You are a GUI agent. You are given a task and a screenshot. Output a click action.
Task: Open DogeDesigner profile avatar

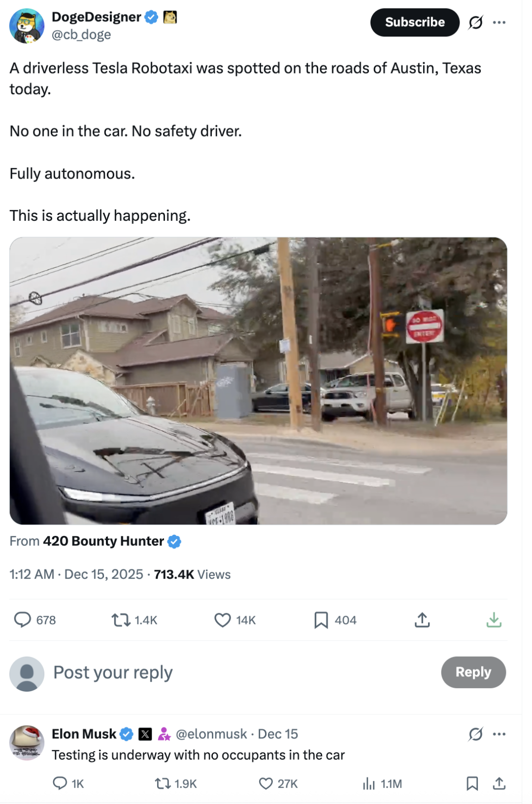click(x=27, y=26)
